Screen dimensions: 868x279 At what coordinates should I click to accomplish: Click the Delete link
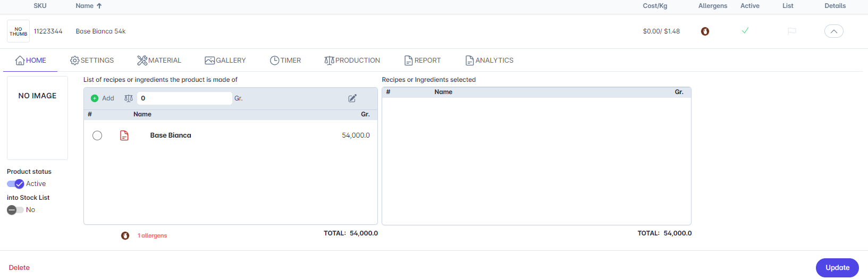coord(19,268)
